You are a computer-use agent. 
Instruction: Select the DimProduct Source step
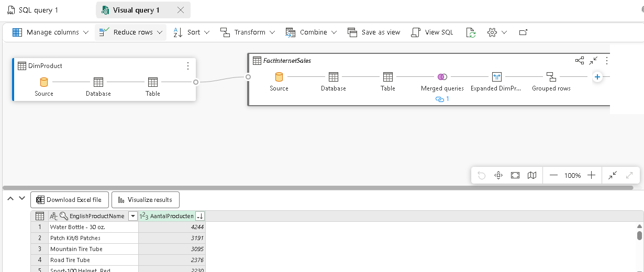[x=44, y=87]
